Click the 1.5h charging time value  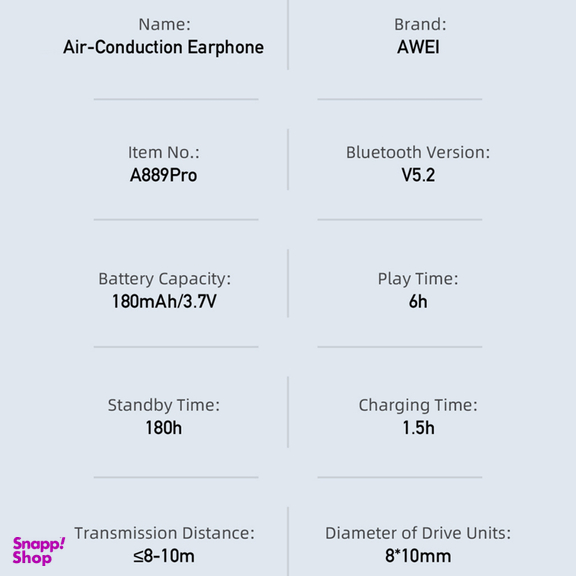(418, 428)
